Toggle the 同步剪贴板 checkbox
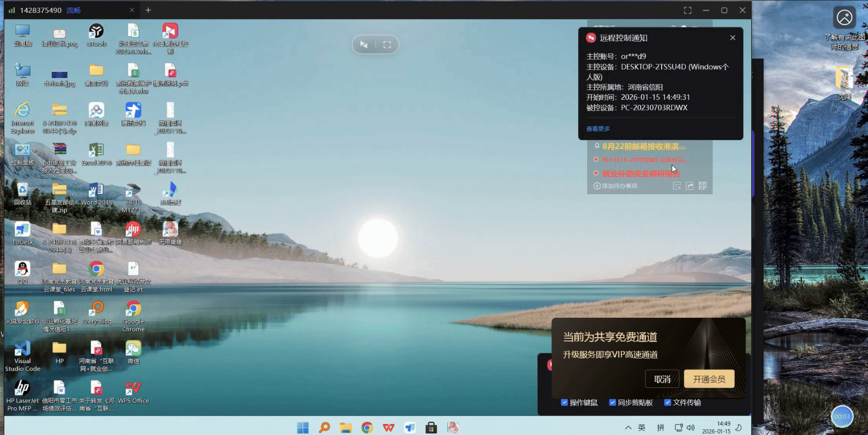Viewport: 868px width, 435px height. (612, 403)
